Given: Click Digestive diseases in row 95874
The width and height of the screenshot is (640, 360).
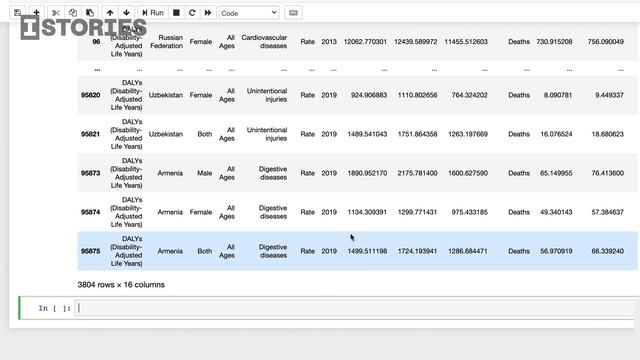Looking at the screenshot, I should [x=273, y=212].
